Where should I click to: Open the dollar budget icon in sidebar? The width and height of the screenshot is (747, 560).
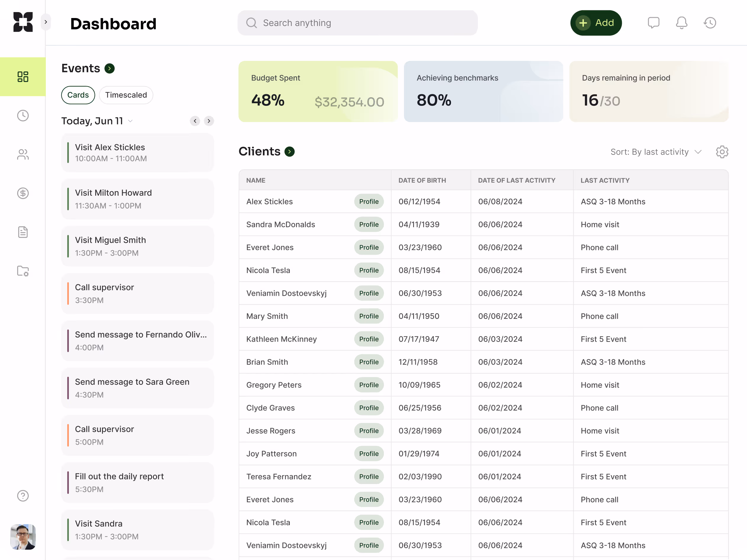pyautogui.click(x=23, y=193)
